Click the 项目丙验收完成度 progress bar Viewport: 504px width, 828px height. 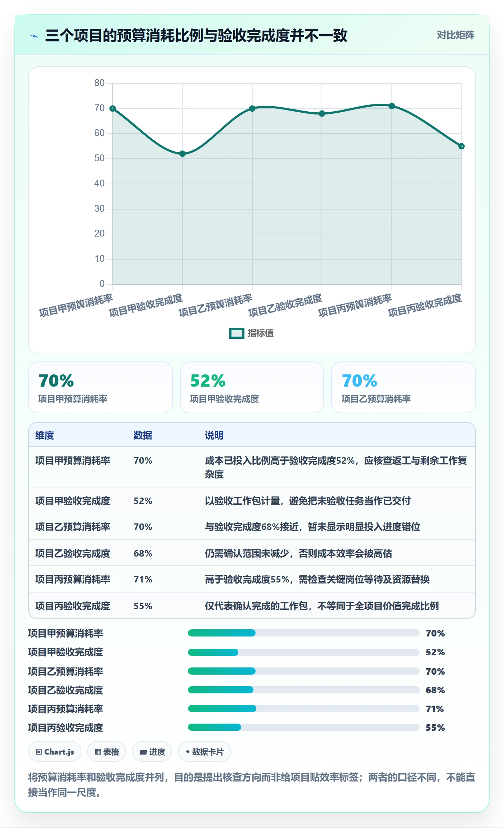304,727
